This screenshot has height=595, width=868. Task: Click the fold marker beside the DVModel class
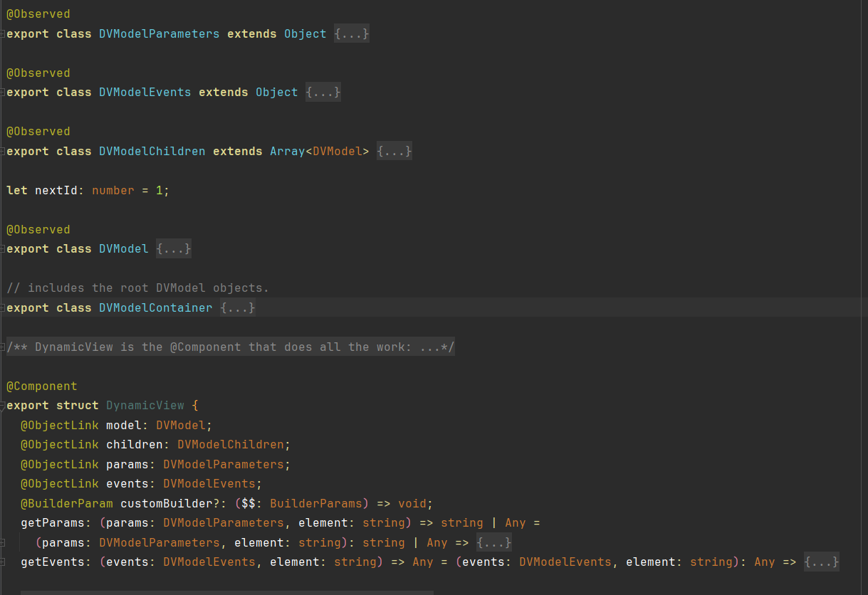click(2, 248)
